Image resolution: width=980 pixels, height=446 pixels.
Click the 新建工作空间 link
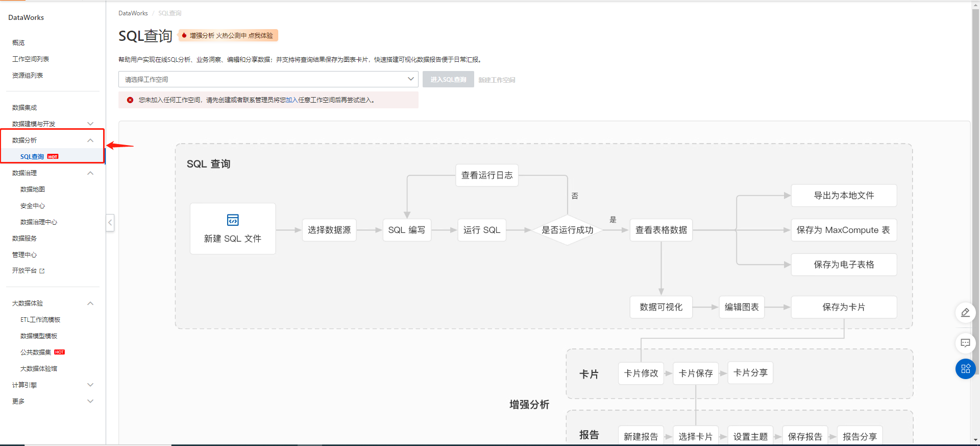[x=497, y=80]
